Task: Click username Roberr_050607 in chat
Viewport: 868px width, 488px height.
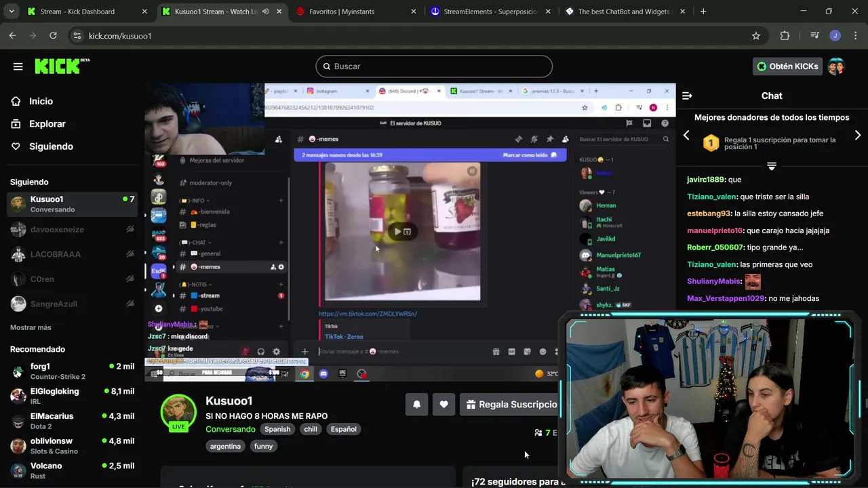Action: pyautogui.click(x=715, y=247)
